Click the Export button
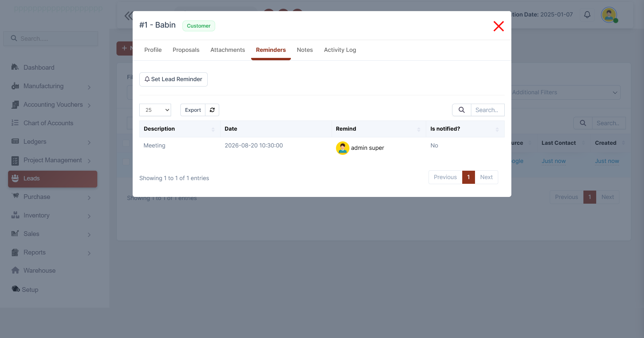The height and width of the screenshot is (338, 644). [x=193, y=110]
